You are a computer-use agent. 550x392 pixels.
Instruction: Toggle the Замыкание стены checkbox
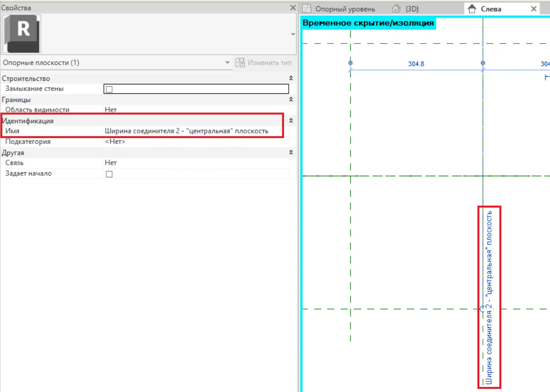click(109, 89)
